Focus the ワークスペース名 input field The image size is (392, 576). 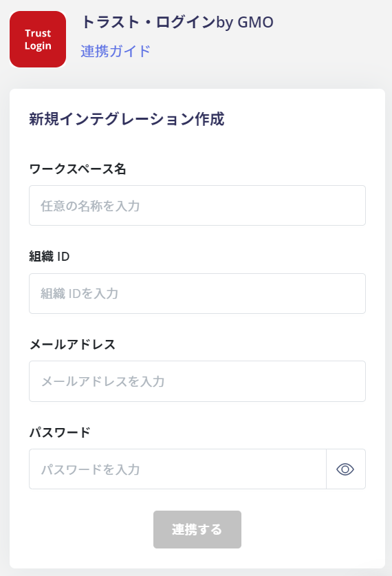[x=197, y=205]
